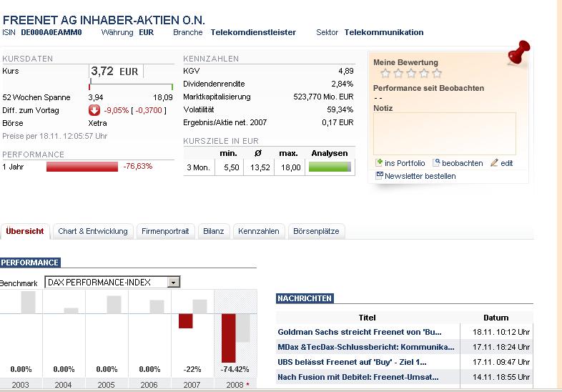This screenshot has width=562, height=392.
Task: Click the red 1 Jahr performance bar
Action: (82, 167)
